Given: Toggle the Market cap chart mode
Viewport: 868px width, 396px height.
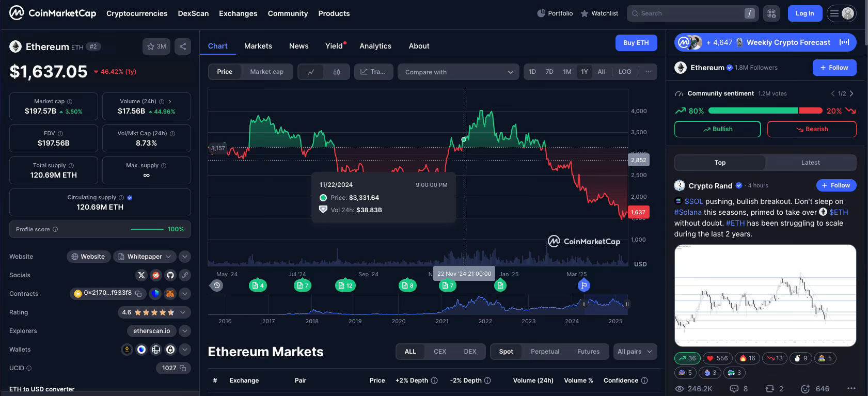Looking at the screenshot, I should click(x=267, y=72).
